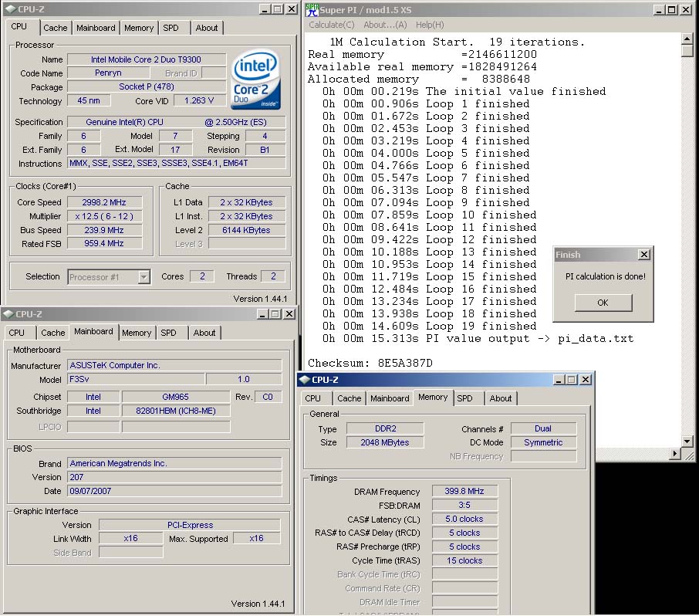The width and height of the screenshot is (699, 616).
Task: Open Memory tab in top CPU-Z window
Action: coord(139,28)
